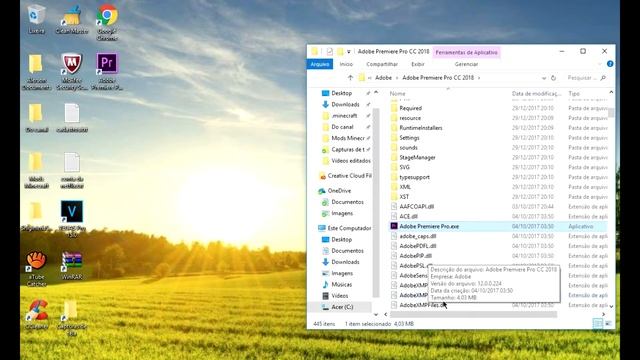Select the aTube Catcher desktop icon
The width and height of the screenshot is (640, 360).
[x=36, y=269]
